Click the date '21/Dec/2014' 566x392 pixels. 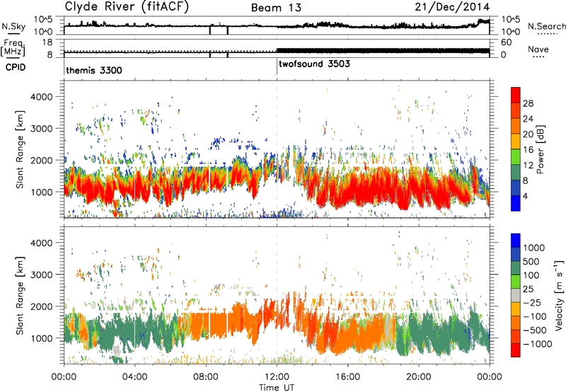click(452, 7)
